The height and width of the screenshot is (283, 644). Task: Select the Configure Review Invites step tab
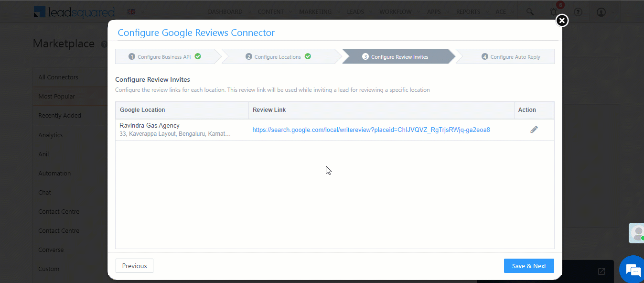pos(400,56)
